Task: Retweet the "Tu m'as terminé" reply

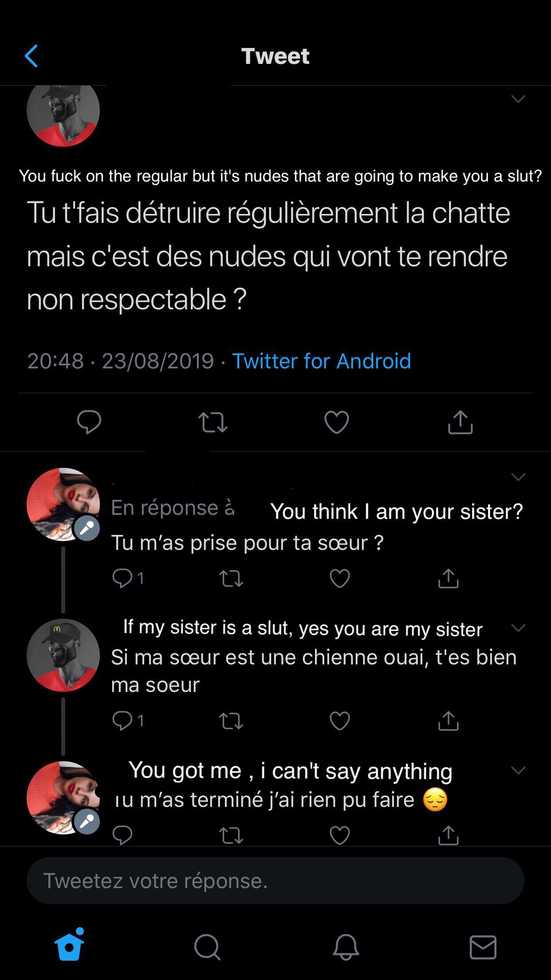Action: pos(231,835)
